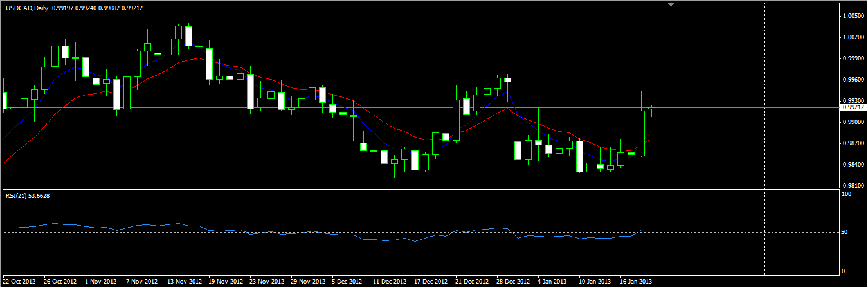Click the 19 Nov 2012 date label
Viewport: 868px width, 288px height.
point(225,282)
